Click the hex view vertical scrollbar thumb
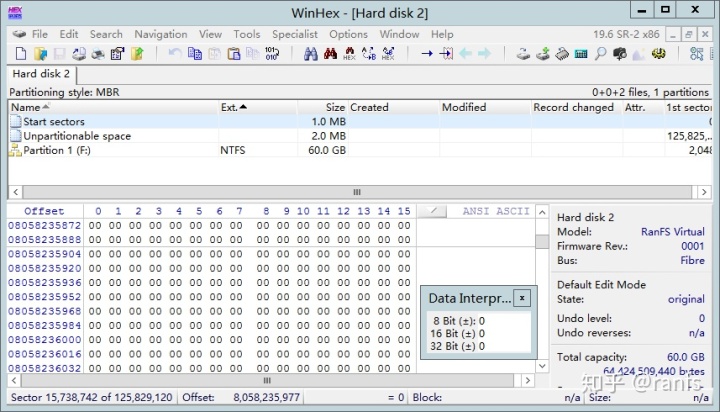Screen dimensions: 720x412 pos(542,242)
